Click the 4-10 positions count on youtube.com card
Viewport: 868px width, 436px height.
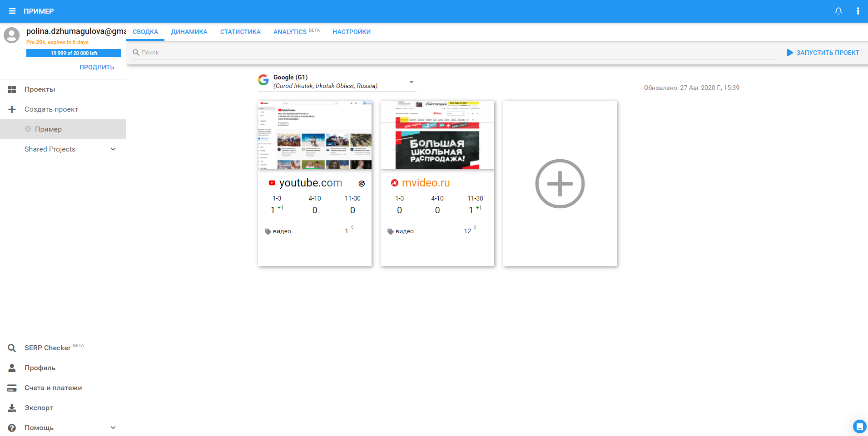(315, 210)
